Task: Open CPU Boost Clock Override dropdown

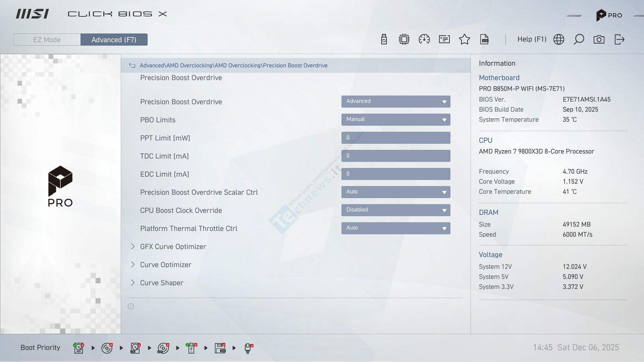Action: coord(396,210)
